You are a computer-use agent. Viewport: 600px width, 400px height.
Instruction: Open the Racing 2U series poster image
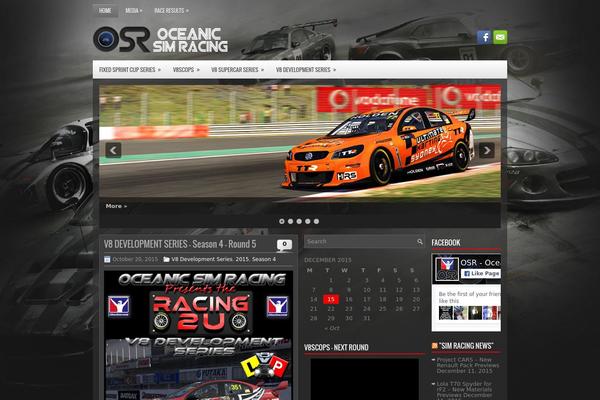point(199,335)
